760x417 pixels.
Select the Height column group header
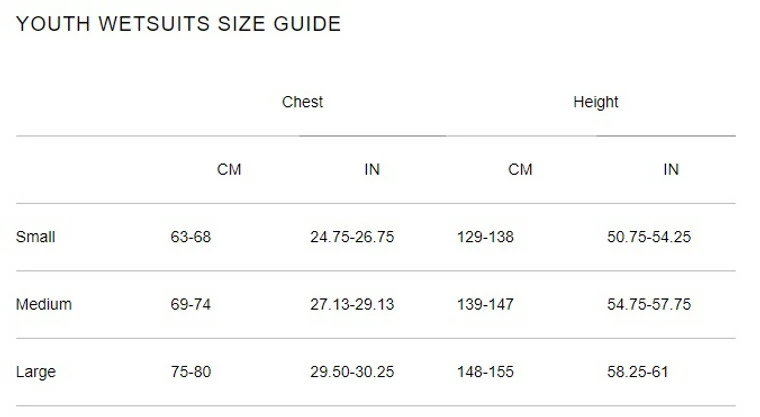(595, 102)
